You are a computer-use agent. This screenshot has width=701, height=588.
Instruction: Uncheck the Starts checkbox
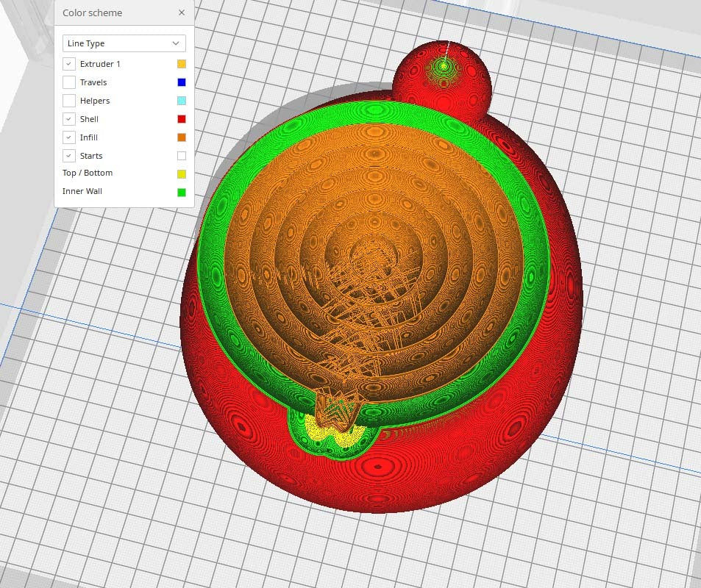click(69, 156)
